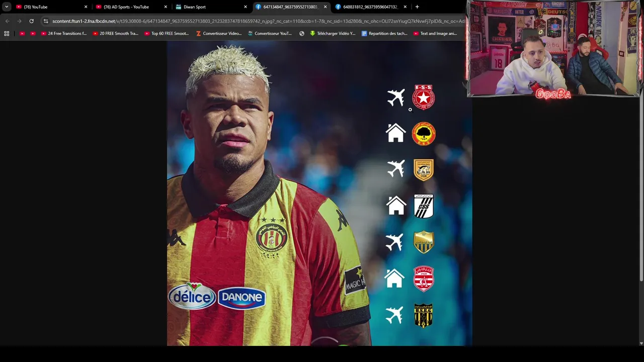Close the 648831812 image tab
Image resolution: width=644 pixels, height=362 pixels.
point(405,7)
